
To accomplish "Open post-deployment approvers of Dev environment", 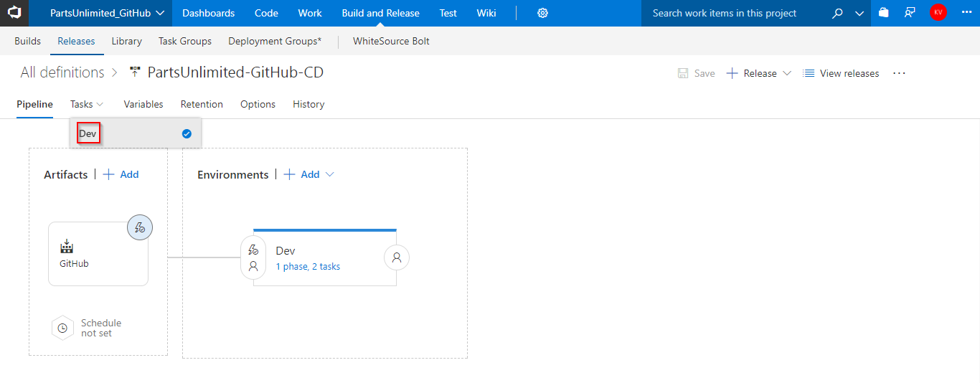I will click(x=397, y=257).
